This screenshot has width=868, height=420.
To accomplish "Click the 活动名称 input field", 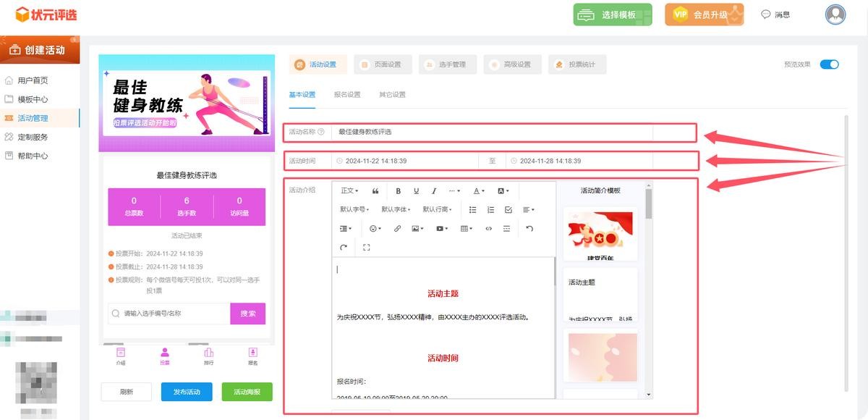I will [492, 132].
